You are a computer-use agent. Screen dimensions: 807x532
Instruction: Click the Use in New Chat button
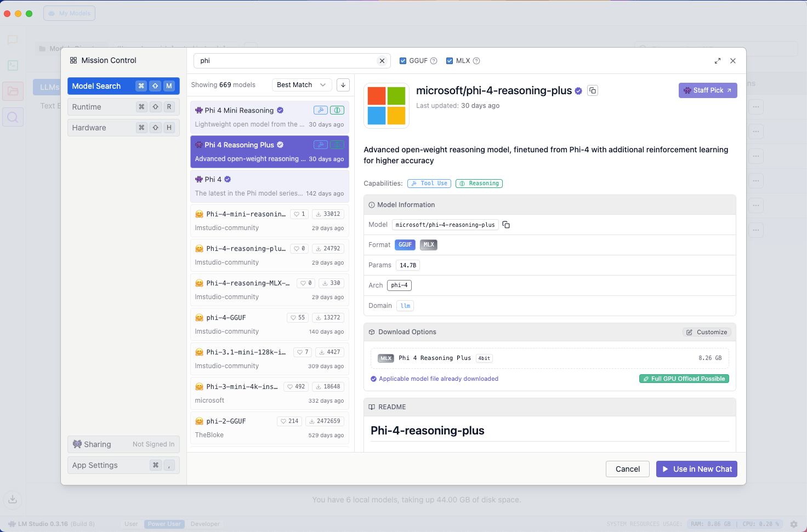(x=696, y=469)
